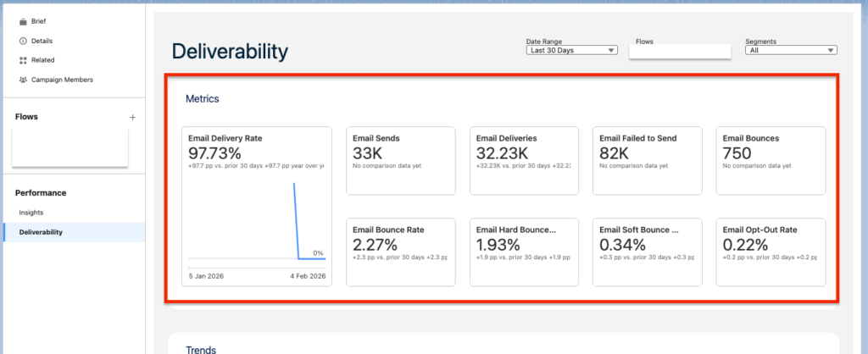Viewport: 868px width, 354px height.
Task: Click the Flows filter input field
Action: click(680, 51)
